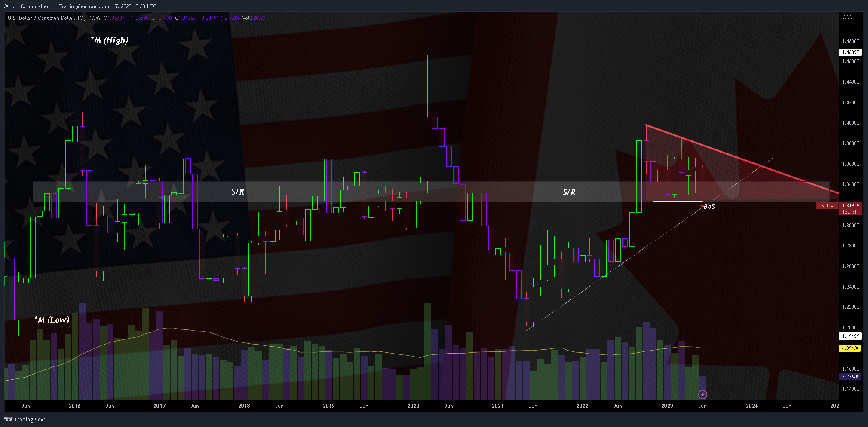The height and width of the screenshot is (427, 868).
Task: Click the 1.19196 price line label
Action: point(851,336)
